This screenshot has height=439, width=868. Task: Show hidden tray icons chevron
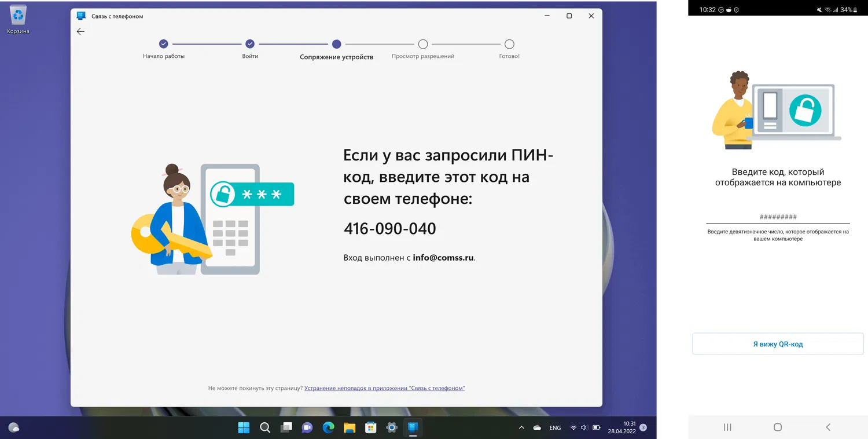click(521, 427)
